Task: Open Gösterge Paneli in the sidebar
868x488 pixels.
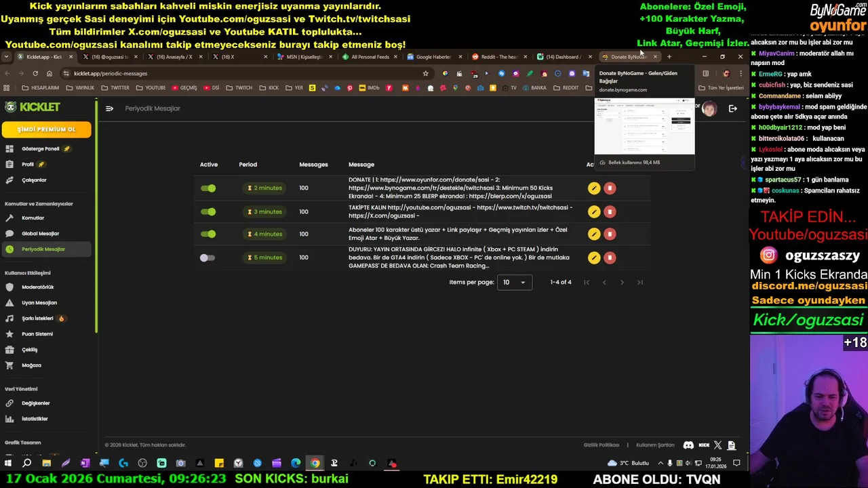Action: (45, 148)
